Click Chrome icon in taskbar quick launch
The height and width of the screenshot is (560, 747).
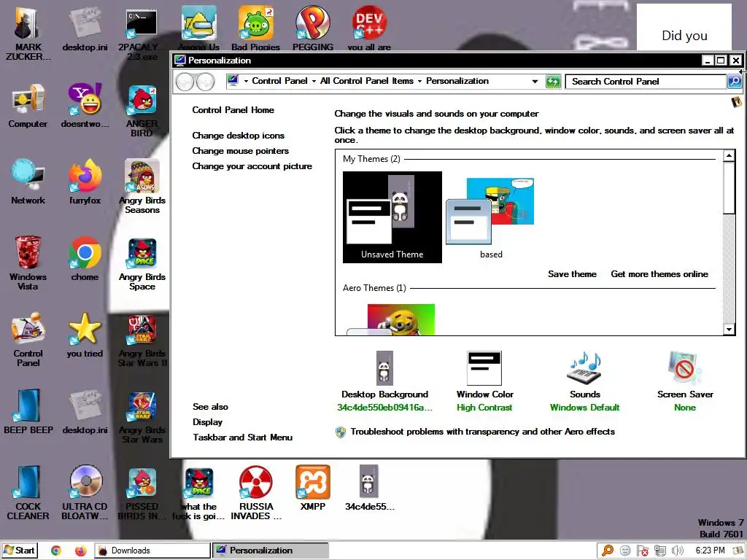(56, 551)
